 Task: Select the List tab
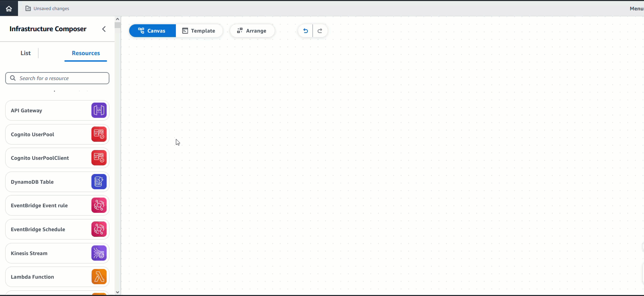[25, 53]
